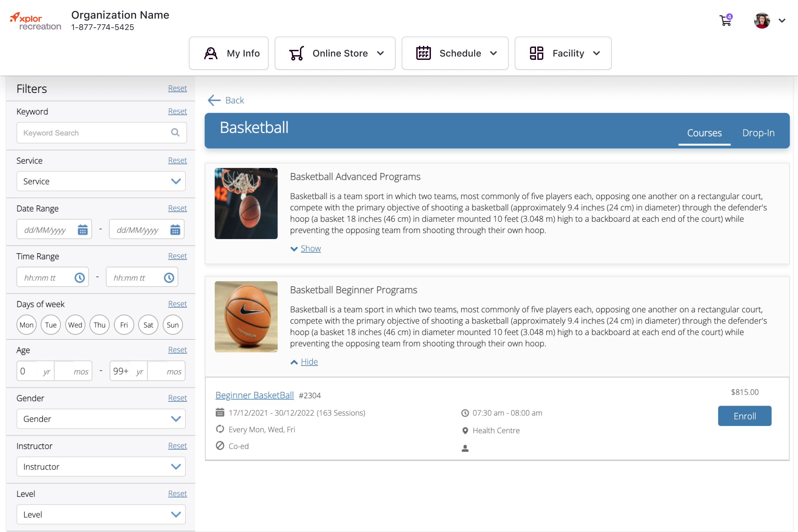Open the end date calendar picker
The image size is (798, 532).
pyautogui.click(x=175, y=229)
